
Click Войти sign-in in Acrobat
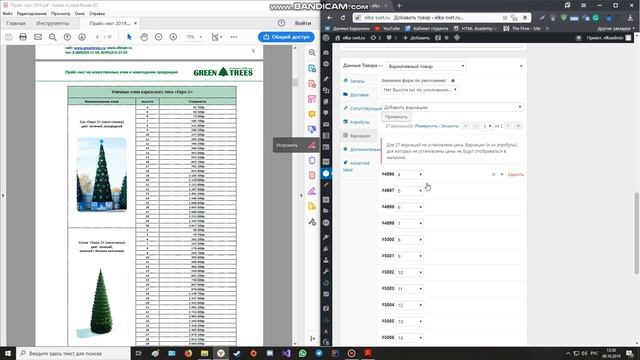pyautogui.click(x=303, y=23)
